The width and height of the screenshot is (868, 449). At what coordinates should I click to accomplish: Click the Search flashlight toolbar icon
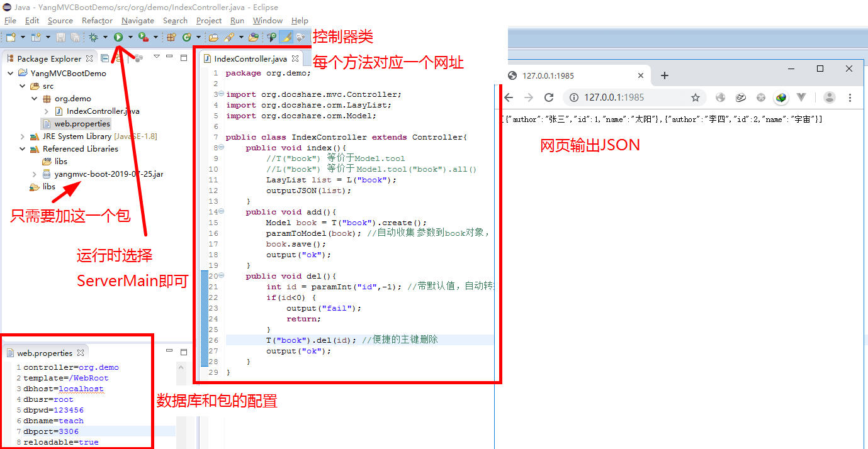[x=229, y=37]
